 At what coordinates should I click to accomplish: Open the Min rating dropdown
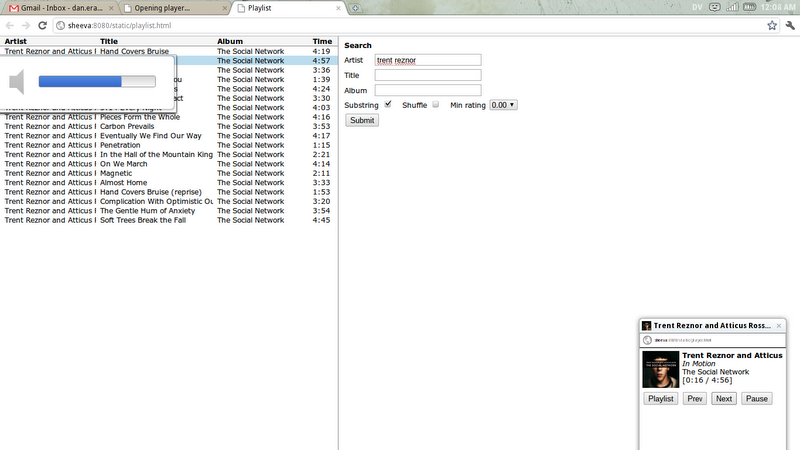tap(504, 105)
